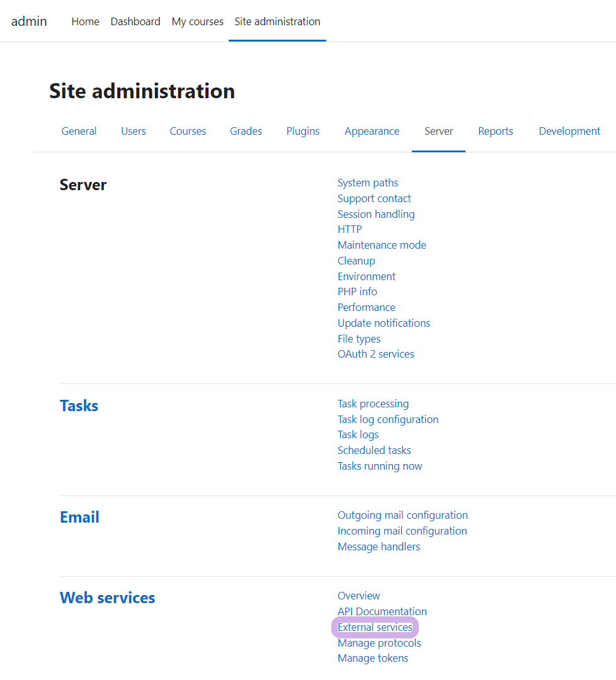Switch to the Reports tab
The height and width of the screenshot is (680, 616).
click(495, 131)
